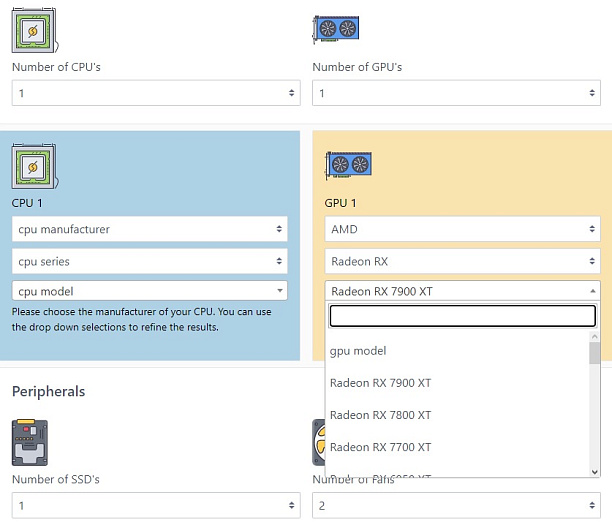Select the 'gpu model' placeholder option
This screenshot has height=525, width=612.
(x=457, y=351)
